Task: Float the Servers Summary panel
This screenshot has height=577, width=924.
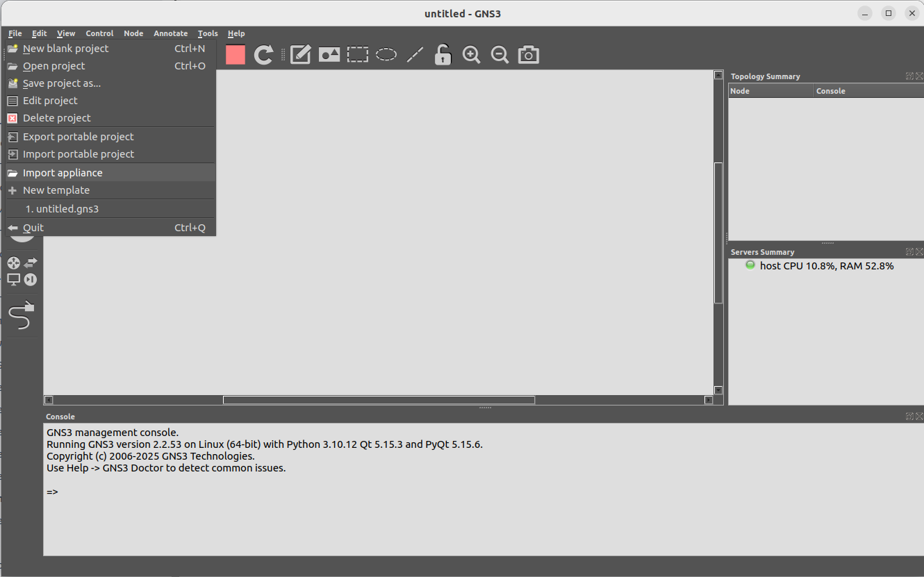Action: point(909,252)
